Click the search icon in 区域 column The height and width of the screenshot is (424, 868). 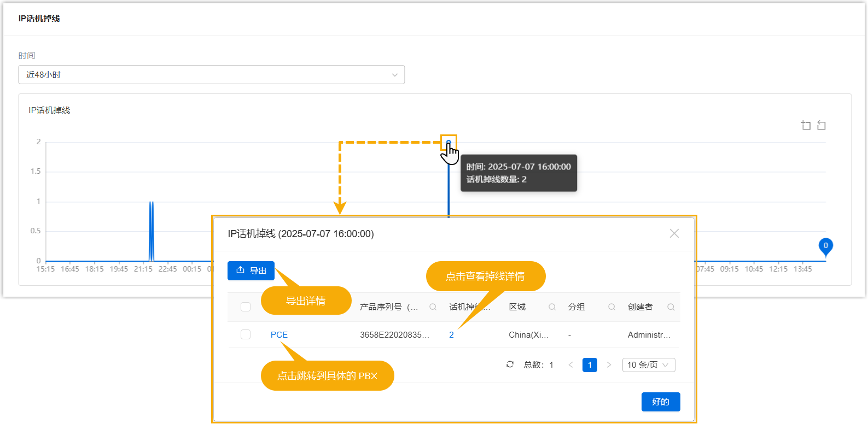click(552, 307)
